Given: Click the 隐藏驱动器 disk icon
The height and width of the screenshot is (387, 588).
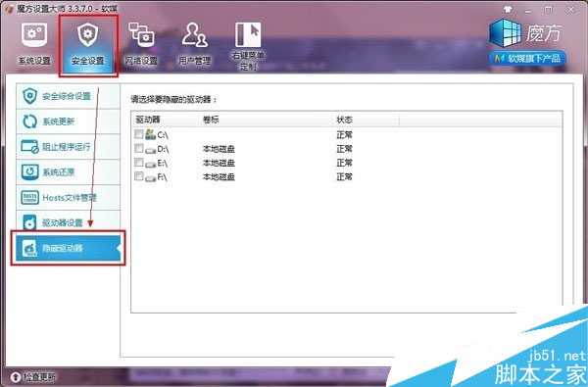Looking at the screenshot, I should pyautogui.click(x=29, y=248).
